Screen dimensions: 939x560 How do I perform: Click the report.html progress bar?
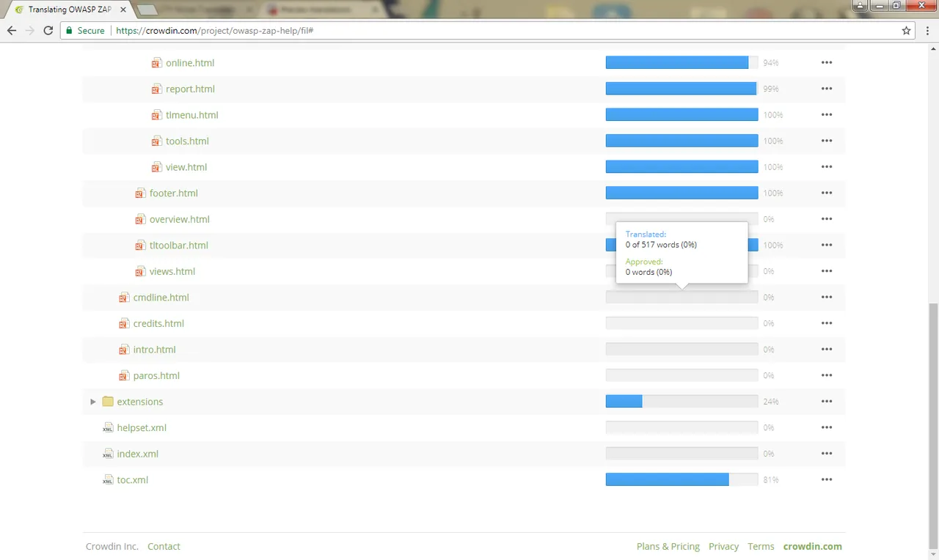(682, 89)
